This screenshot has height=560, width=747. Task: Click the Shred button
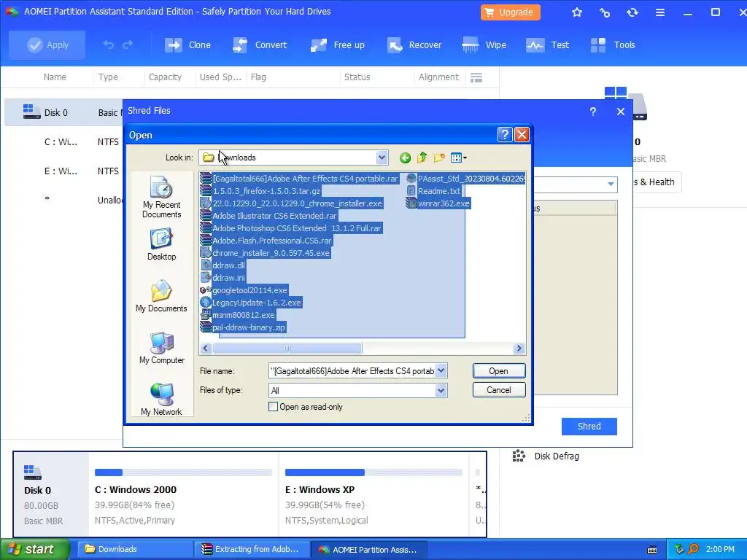(589, 427)
